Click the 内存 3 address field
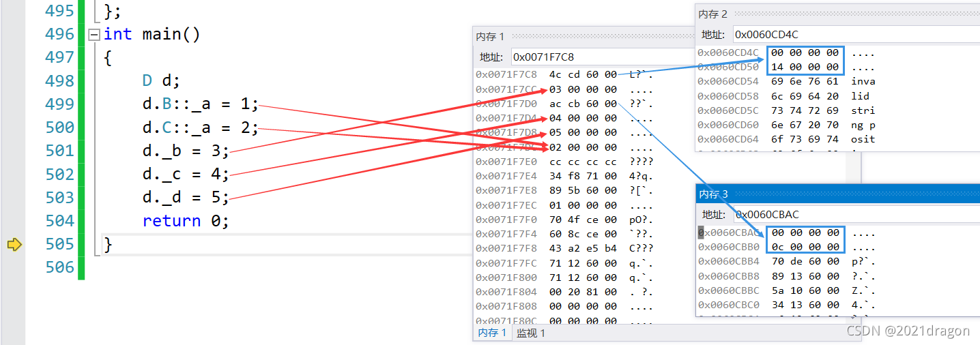Screen dimensions: 980x345 [856, 214]
